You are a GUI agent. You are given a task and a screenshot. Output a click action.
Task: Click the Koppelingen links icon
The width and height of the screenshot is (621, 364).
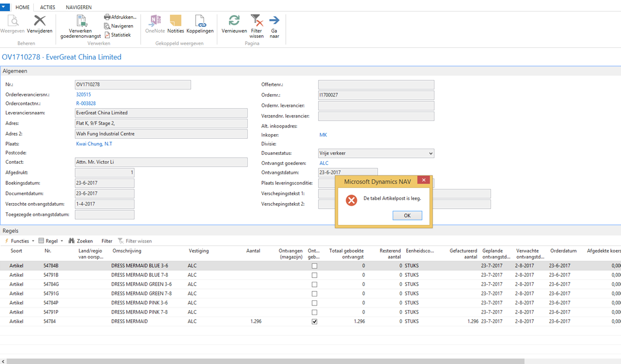[200, 21]
